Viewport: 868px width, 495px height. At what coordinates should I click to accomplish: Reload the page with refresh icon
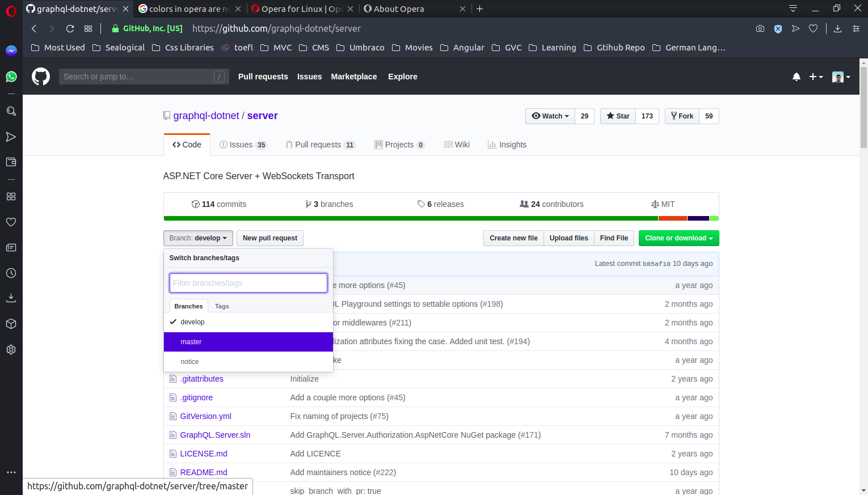click(70, 28)
